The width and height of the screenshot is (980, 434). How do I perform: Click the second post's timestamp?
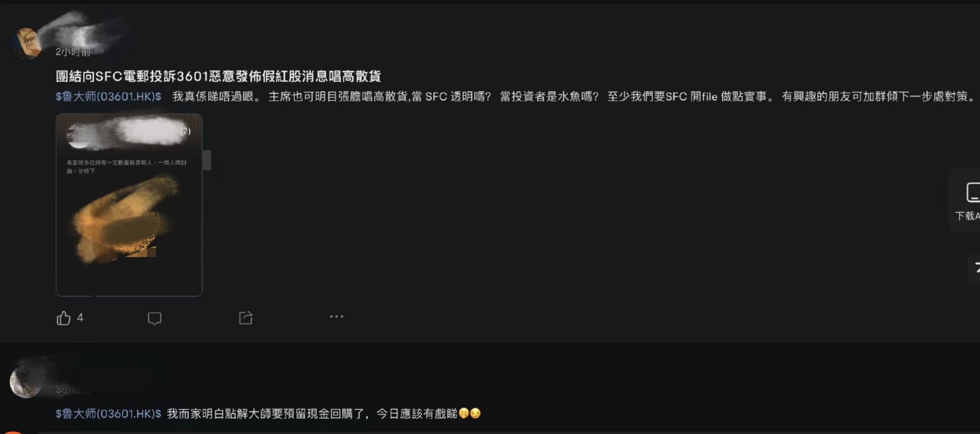(73, 390)
